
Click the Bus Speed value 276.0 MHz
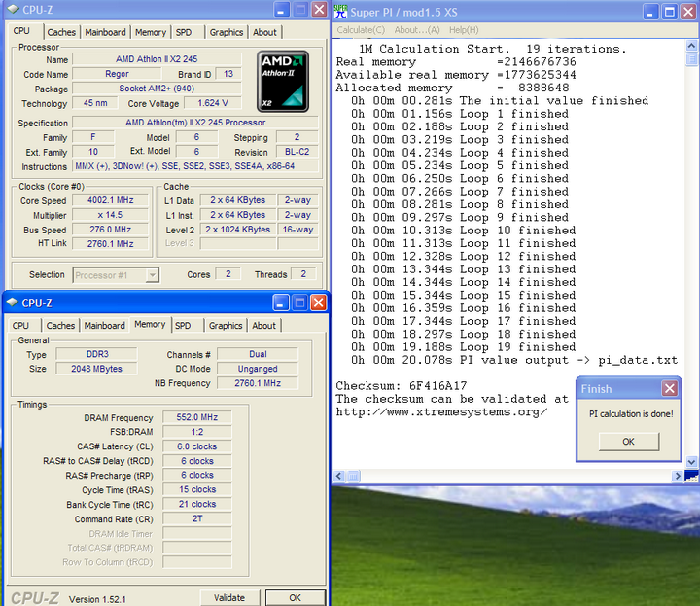110,230
